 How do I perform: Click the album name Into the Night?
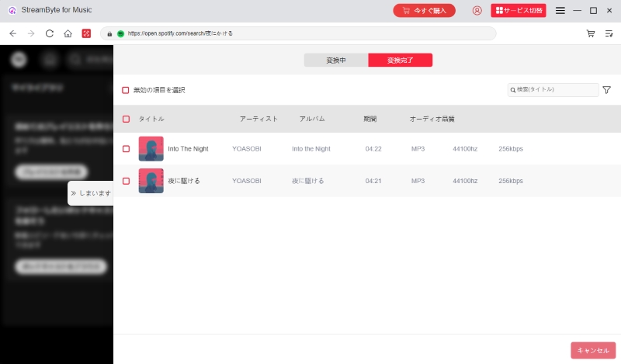pyautogui.click(x=311, y=149)
